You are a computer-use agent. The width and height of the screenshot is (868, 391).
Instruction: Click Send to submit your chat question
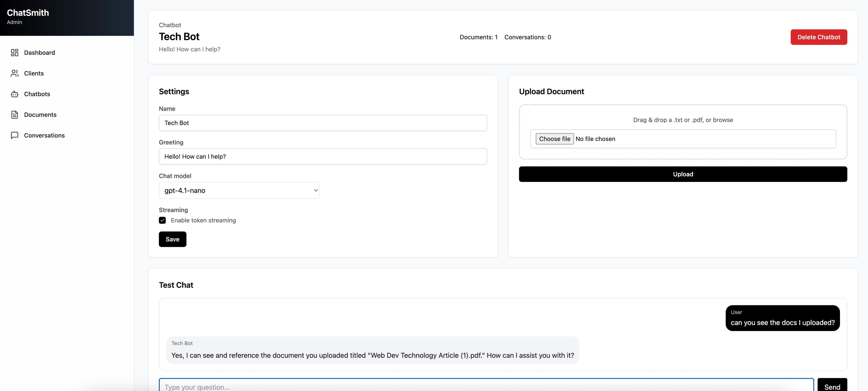pyautogui.click(x=833, y=387)
